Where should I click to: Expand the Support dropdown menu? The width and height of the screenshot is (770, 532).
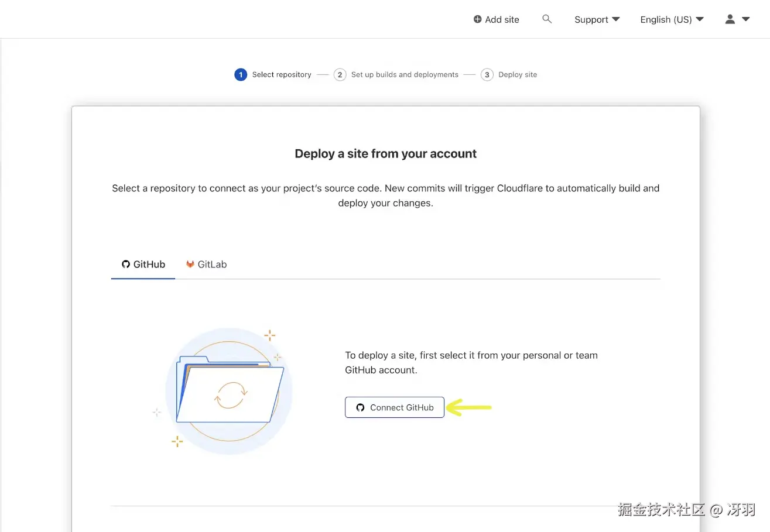point(597,19)
